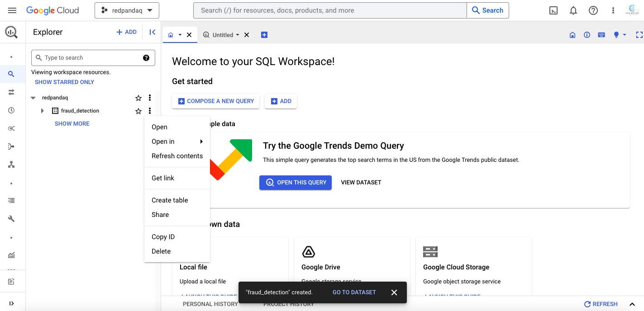Click VIEW DATASET button
The image size is (644, 311).
361,183
